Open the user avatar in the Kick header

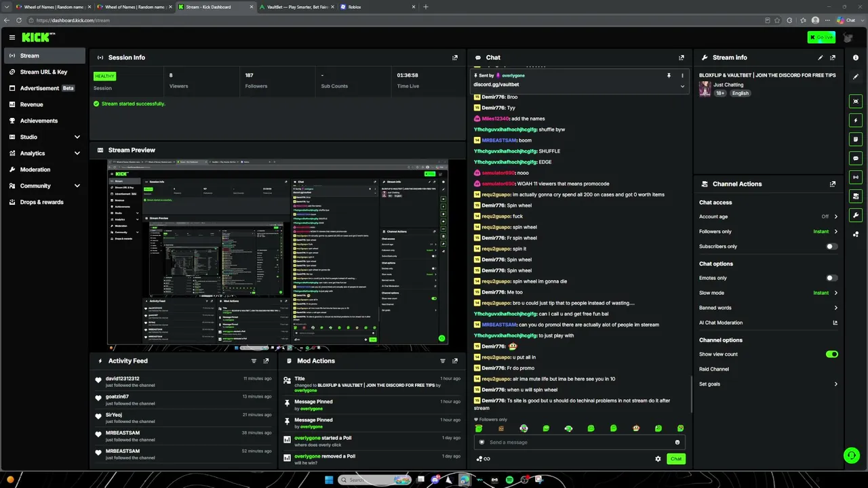tap(848, 37)
